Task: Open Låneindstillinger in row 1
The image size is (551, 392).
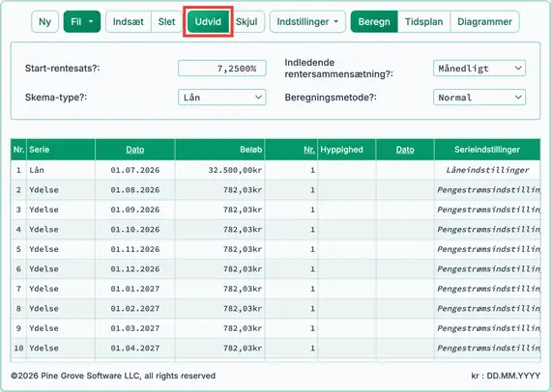Action: tap(487, 170)
